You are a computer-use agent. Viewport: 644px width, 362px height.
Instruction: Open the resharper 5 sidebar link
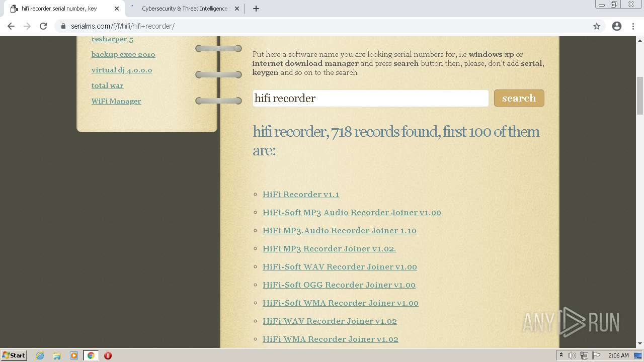(112, 39)
